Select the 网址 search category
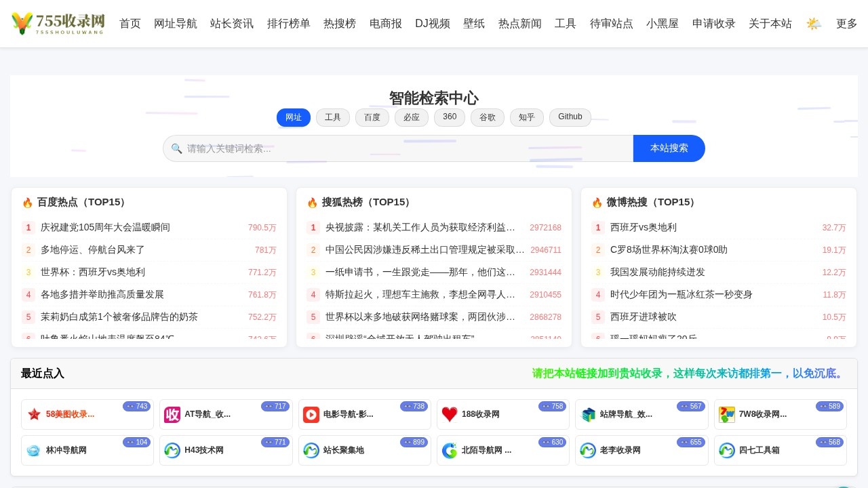This screenshot has width=868, height=488. click(294, 117)
